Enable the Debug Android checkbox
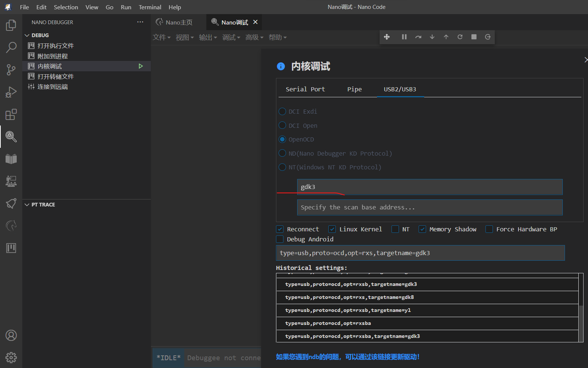 [x=280, y=239]
